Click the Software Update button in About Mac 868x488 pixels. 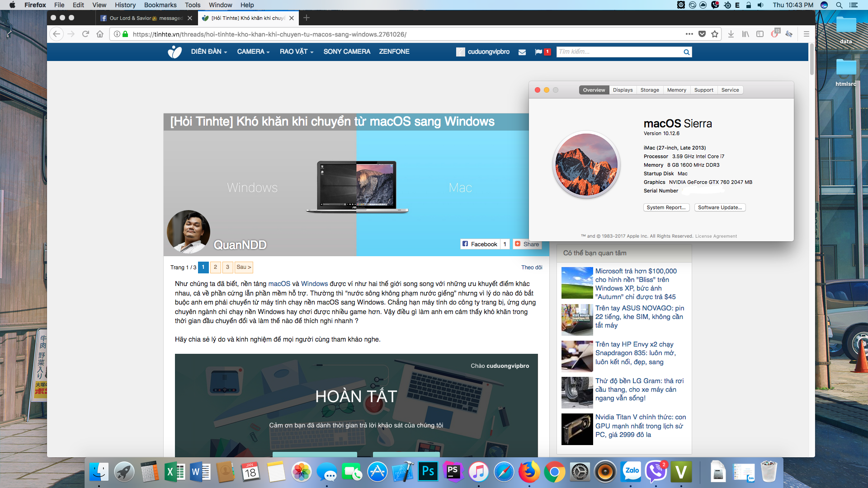click(x=720, y=207)
